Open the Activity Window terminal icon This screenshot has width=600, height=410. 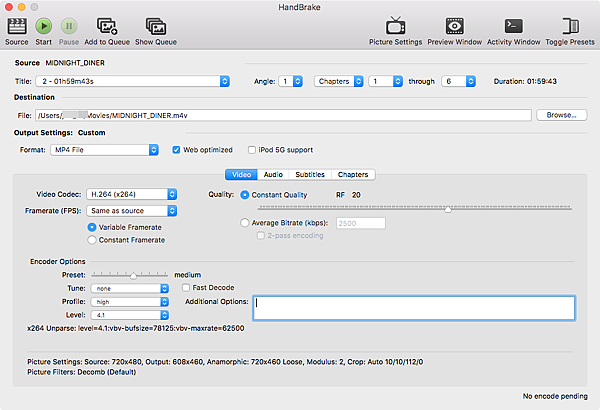click(x=514, y=26)
